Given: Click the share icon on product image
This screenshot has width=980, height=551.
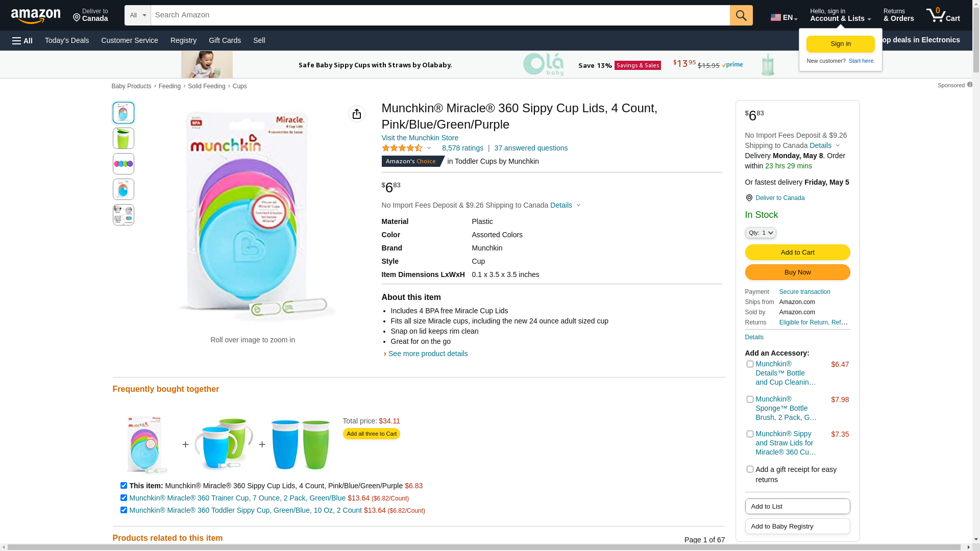Looking at the screenshot, I should coord(356,114).
